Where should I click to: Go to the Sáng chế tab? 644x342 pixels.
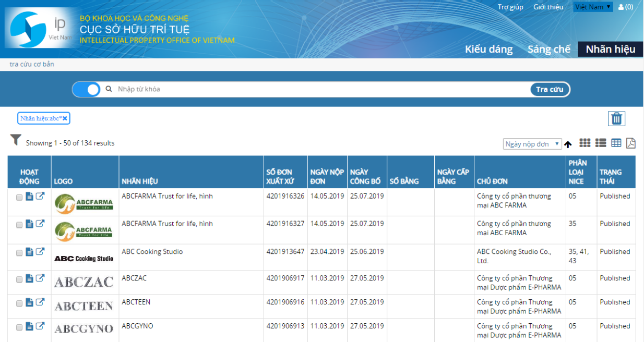(549, 49)
